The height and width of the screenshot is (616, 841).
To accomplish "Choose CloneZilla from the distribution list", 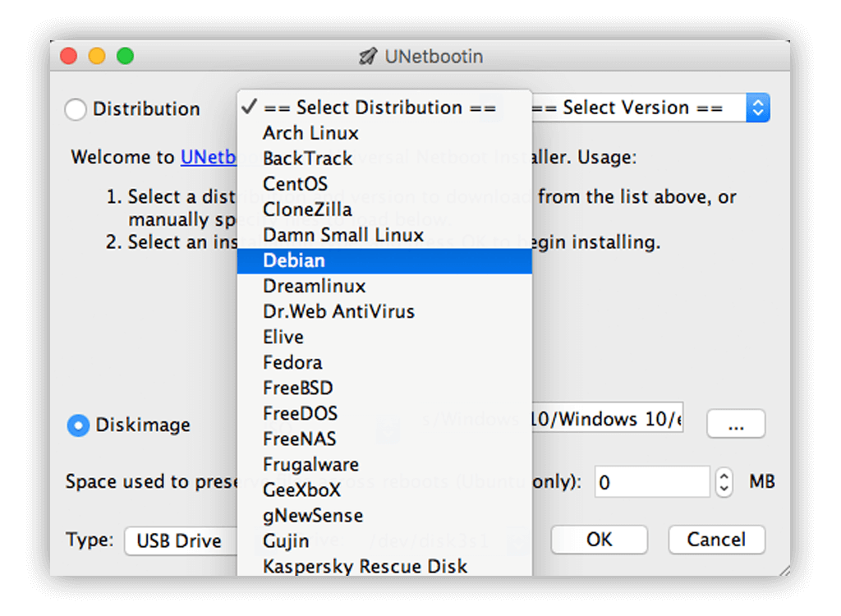I will pyautogui.click(x=384, y=209).
